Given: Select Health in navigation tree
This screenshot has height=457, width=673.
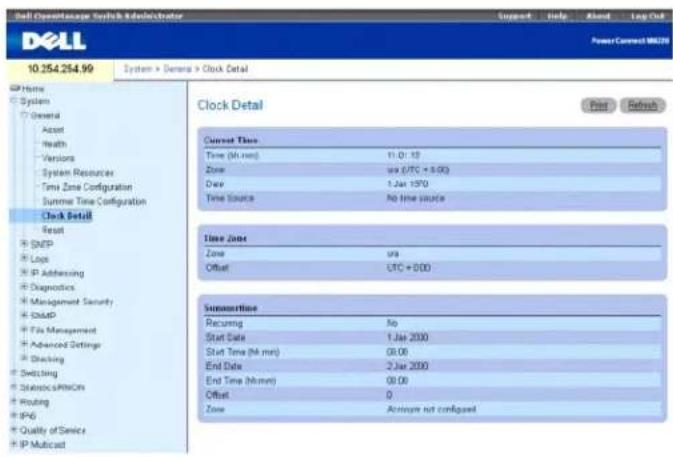Looking at the screenshot, I should pos(55,144).
